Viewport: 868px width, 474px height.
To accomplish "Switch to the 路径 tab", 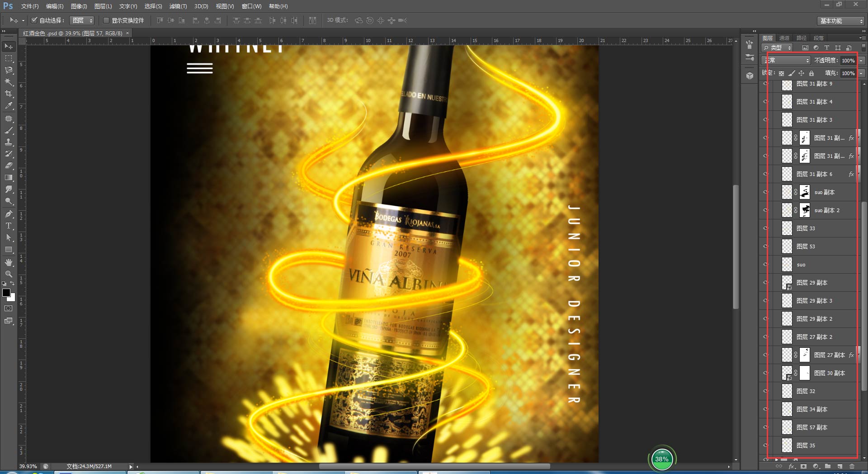I will pyautogui.click(x=802, y=38).
